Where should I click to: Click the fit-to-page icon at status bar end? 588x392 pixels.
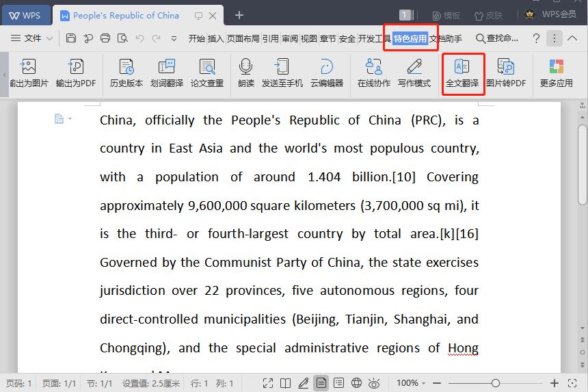click(572, 383)
